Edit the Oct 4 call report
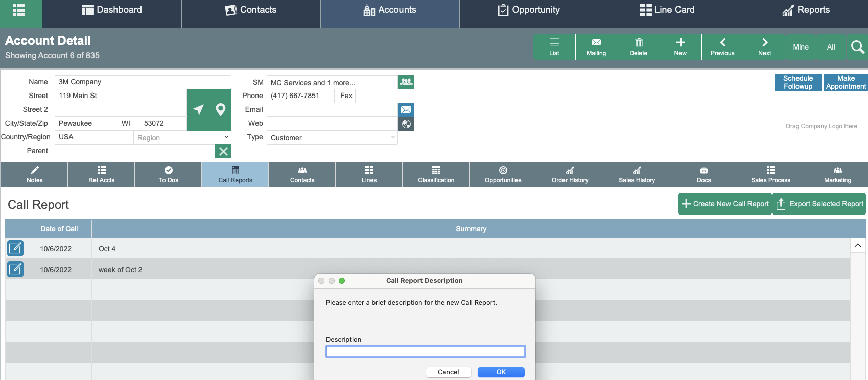 pyautogui.click(x=15, y=248)
